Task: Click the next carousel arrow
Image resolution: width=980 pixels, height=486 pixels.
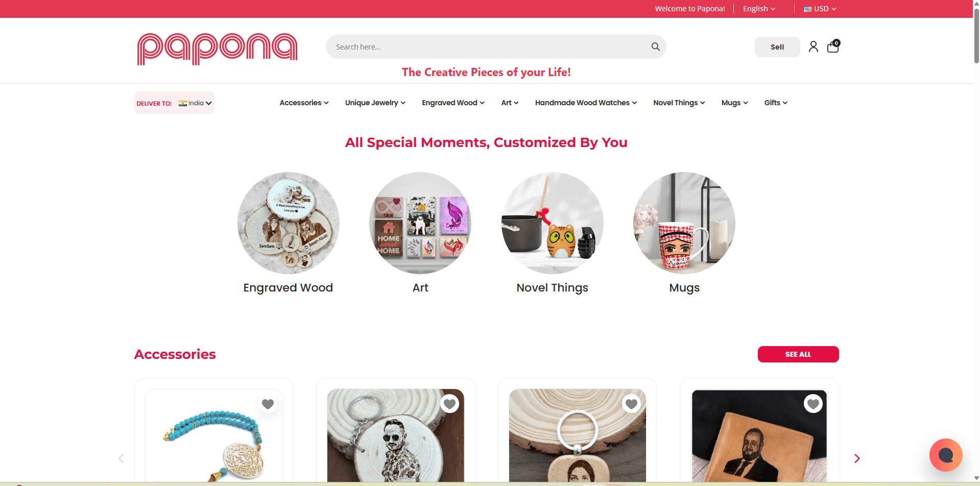Action: click(857, 458)
